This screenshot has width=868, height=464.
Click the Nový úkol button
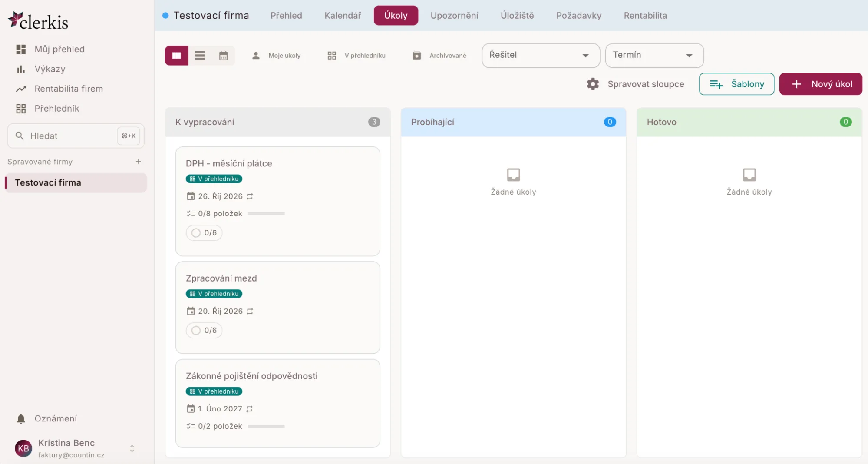click(821, 84)
